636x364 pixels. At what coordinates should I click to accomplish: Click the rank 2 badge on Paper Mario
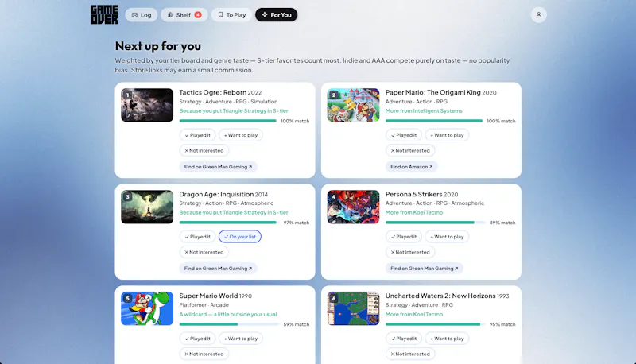pyautogui.click(x=334, y=95)
